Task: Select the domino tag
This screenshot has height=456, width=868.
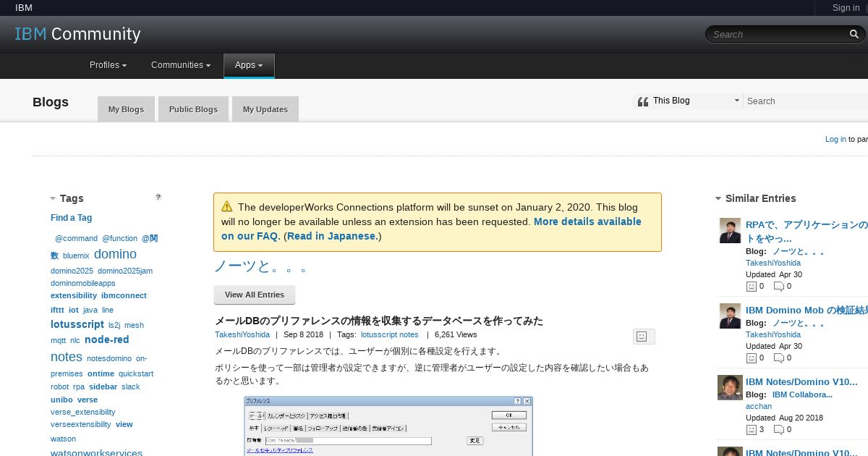Action: coord(115,254)
